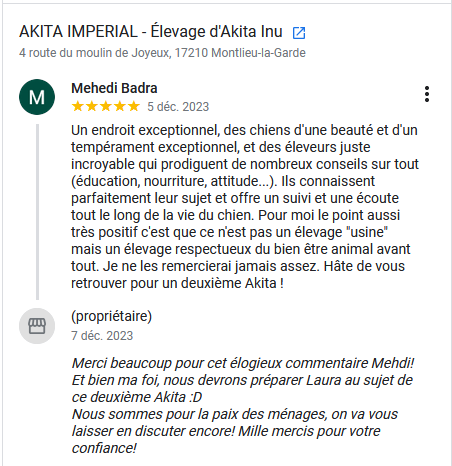Click the fifth yellow star of the rating
452x466 pixels.
pyautogui.click(x=134, y=106)
